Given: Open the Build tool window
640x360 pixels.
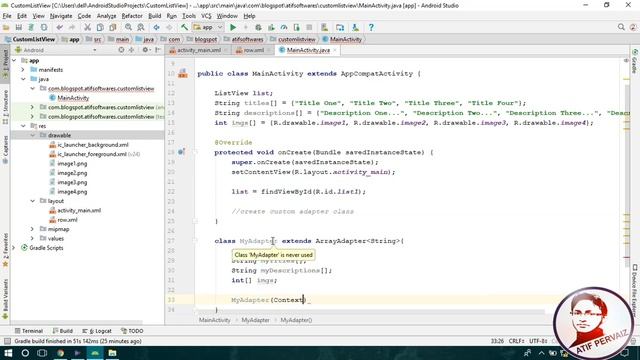Looking at the screenshot, I should pos(62,331).
